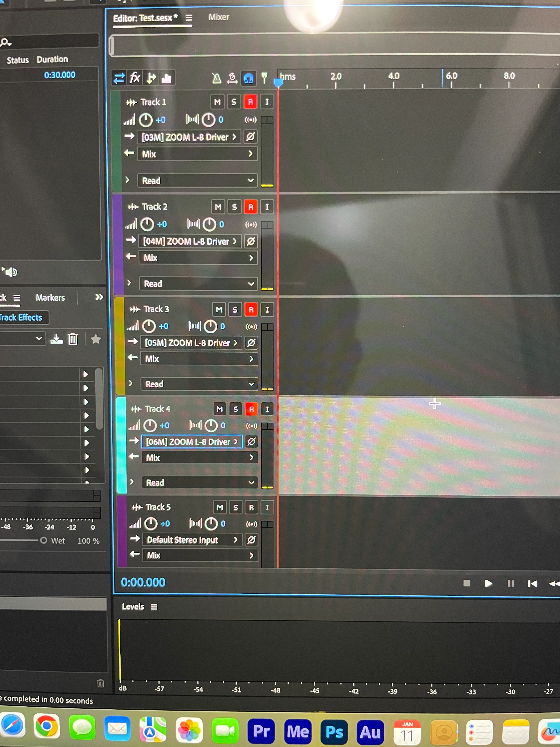The height and width of the screenshot is (747, 560).
Task: Arm Track 5 for record
Action: [x=251, y=507]
